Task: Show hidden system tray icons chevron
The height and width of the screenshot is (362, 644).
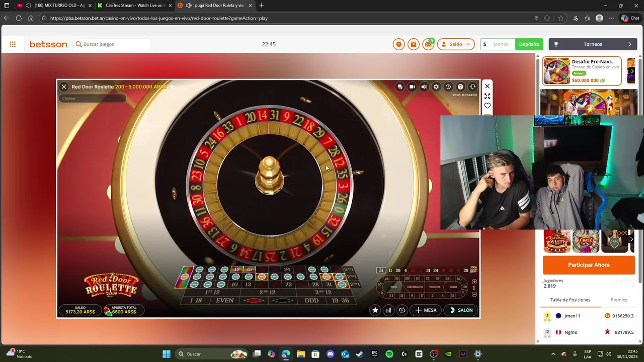Action: (x=553, y=354)
